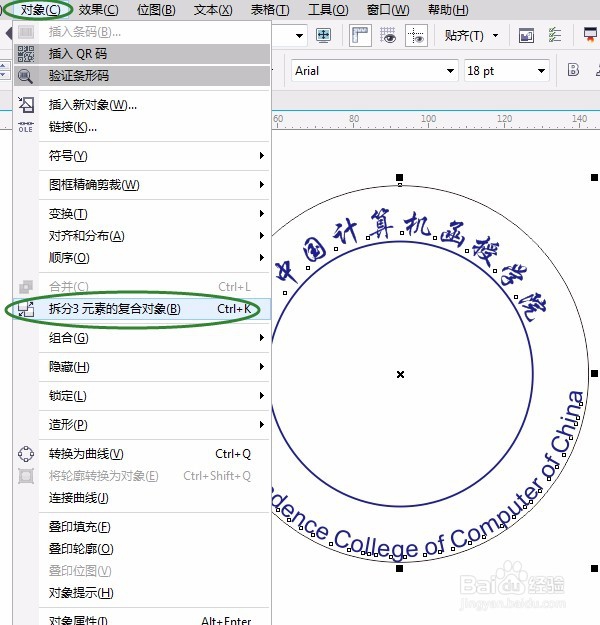Image resolution: width=600 pixels, height=625 pixels.
Task: Open the 效果(C) menu
Action: pos(98,10)
